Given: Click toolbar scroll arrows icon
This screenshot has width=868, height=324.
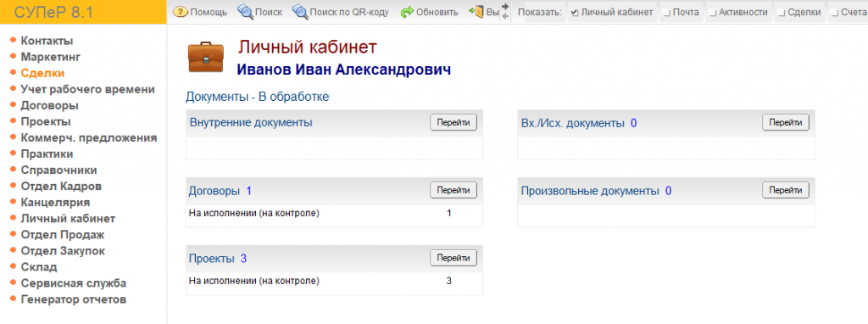Looking at the screenshot, I should point(505,12).
